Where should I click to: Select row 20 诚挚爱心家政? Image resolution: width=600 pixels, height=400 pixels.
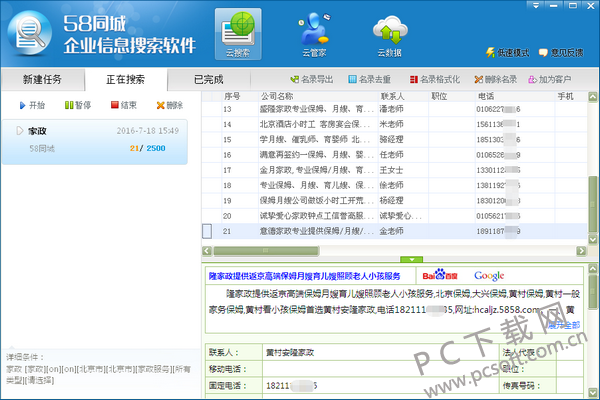[395, 216]
